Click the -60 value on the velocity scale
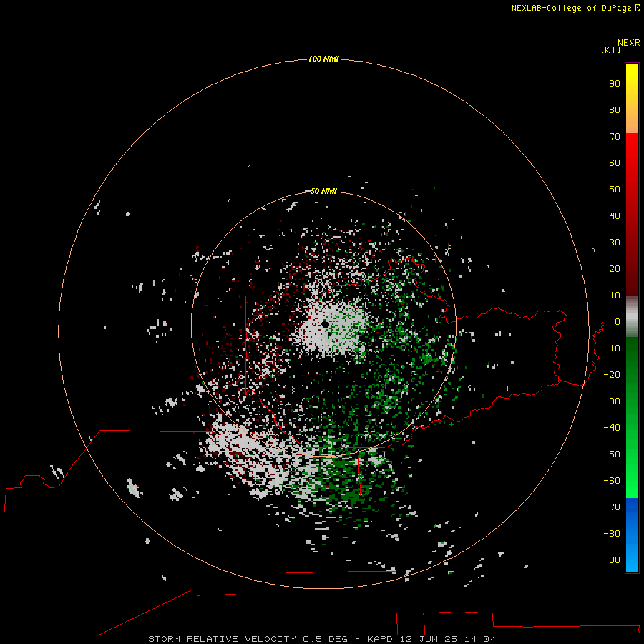644x644 pixels. pos(612,481)
